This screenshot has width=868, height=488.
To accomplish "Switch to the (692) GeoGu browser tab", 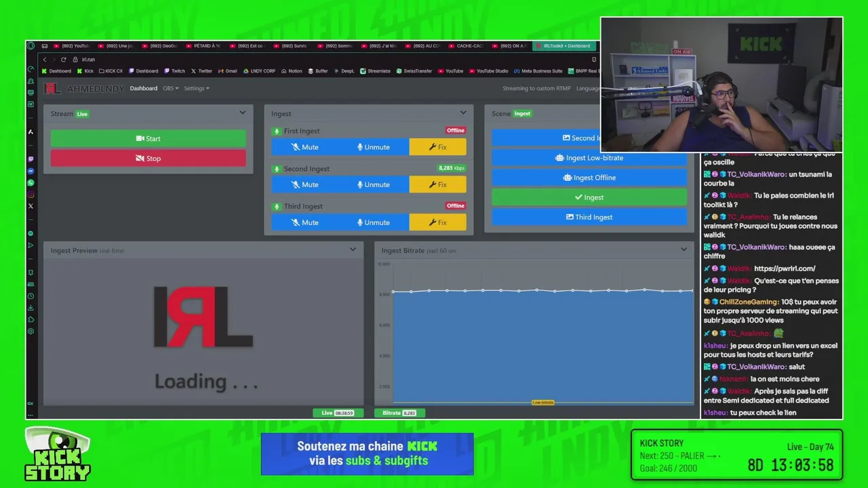I will 159,46.
